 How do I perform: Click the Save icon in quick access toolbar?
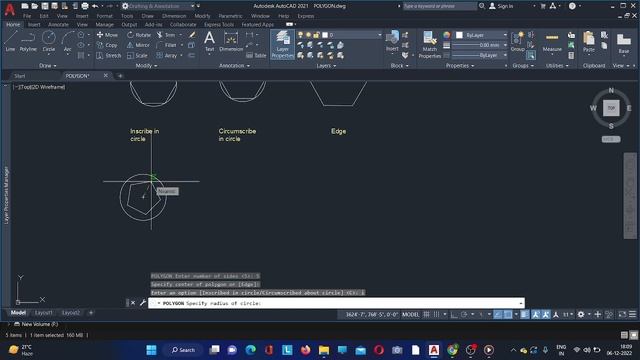click(x=45, y=6)
